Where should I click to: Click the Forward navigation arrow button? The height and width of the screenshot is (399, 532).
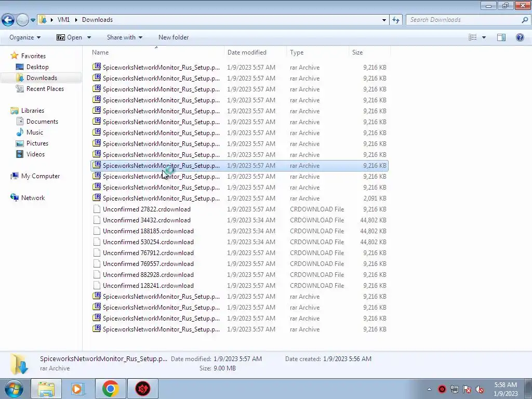22,20
